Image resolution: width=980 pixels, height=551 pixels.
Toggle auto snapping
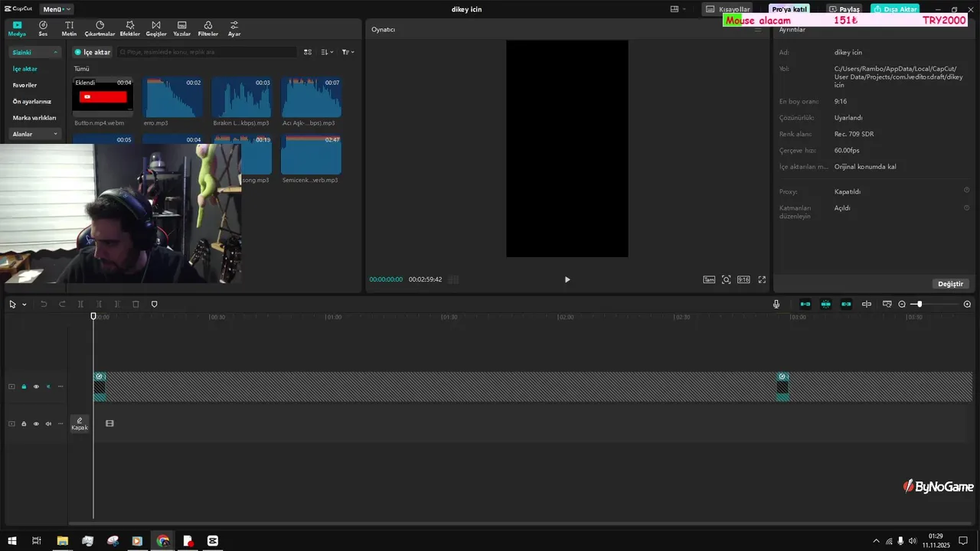point(825,305)
